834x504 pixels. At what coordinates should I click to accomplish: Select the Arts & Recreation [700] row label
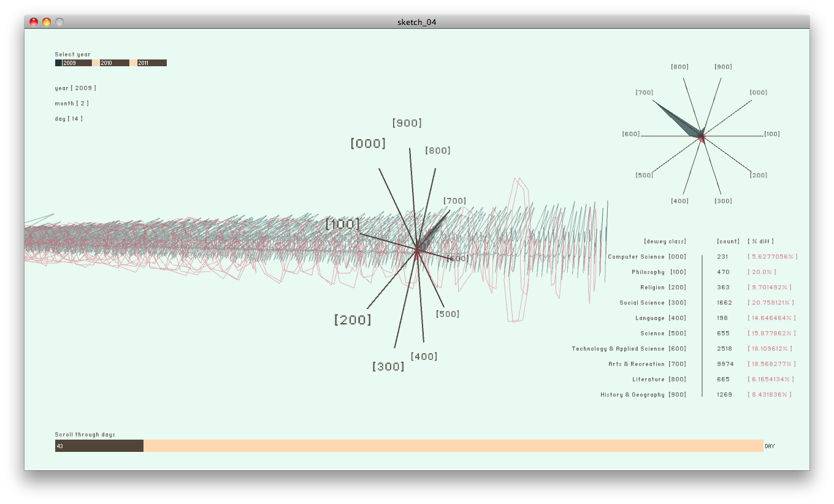pos(647,364)
